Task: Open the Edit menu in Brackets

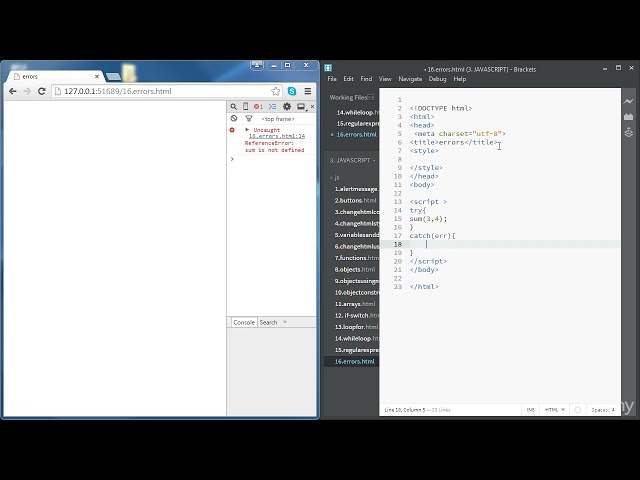Action: pyautogui.click(x=348, y=79)
